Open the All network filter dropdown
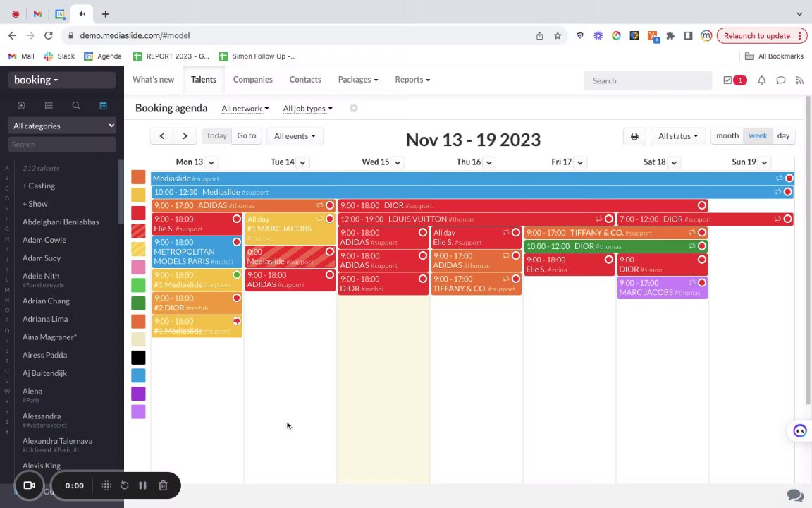This screenshot has width=812, height=508. [x=245, y=109]
